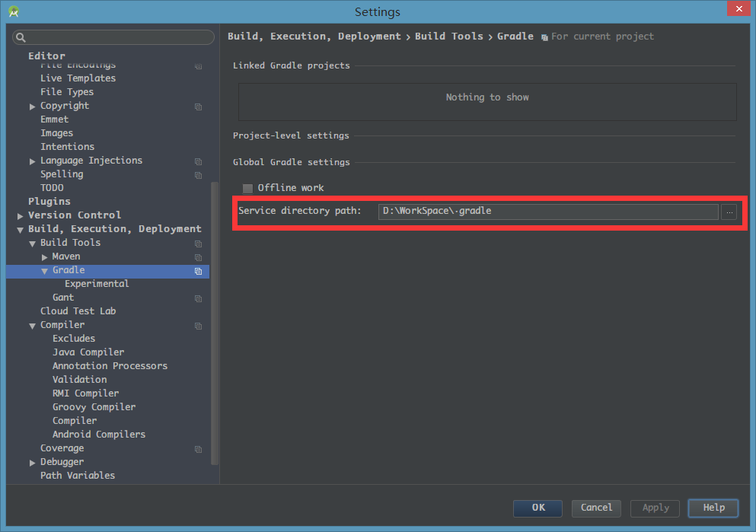Click the settings tree vertical scrollbar

215,323
